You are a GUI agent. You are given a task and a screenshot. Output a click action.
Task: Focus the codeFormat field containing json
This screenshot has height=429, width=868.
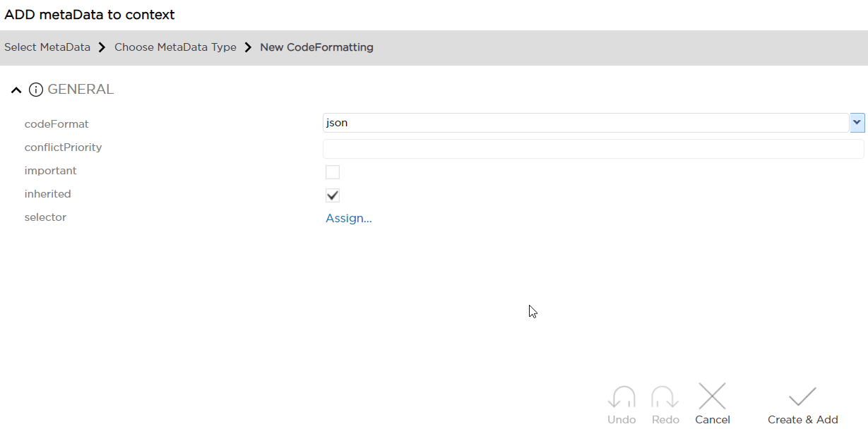(x=585, y=123)
